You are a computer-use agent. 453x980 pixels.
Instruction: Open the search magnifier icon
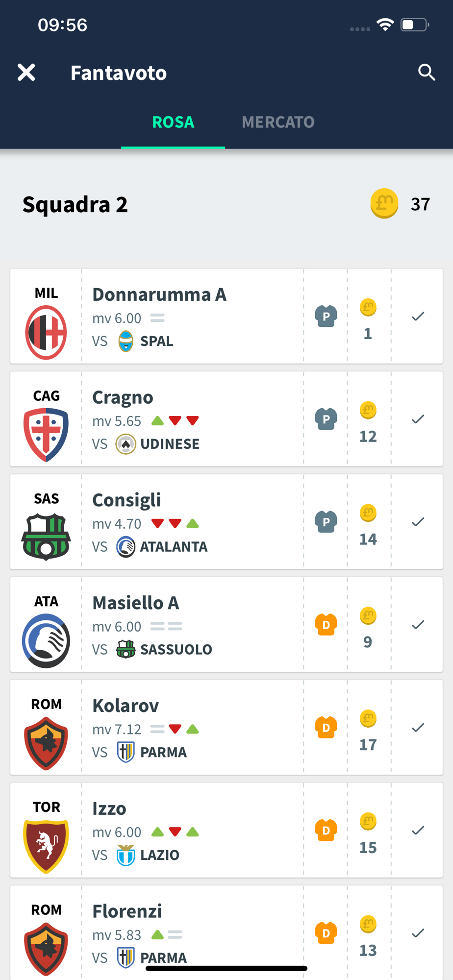point(427,73)
